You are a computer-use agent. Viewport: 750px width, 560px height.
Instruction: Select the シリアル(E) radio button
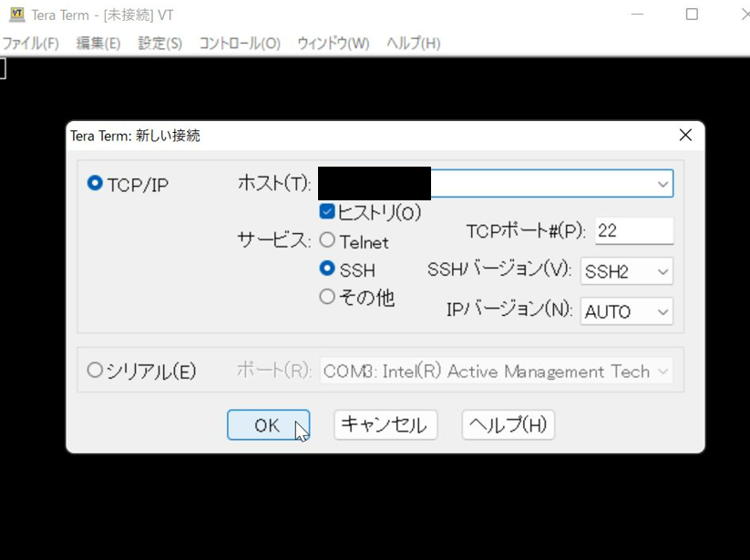pos(95,370)
